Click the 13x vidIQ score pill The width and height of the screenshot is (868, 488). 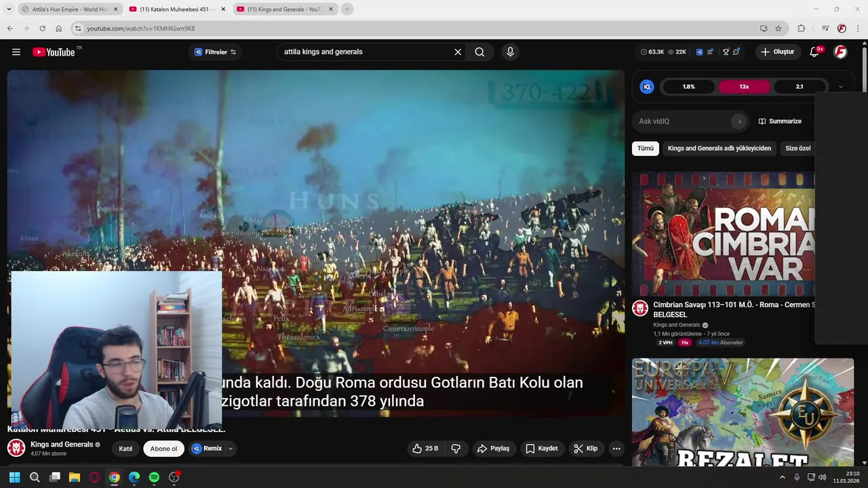click(744, 87)
